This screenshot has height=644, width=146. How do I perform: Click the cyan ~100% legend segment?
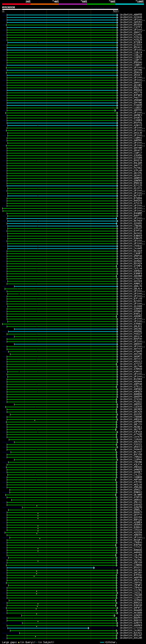(x=130, y=4)
